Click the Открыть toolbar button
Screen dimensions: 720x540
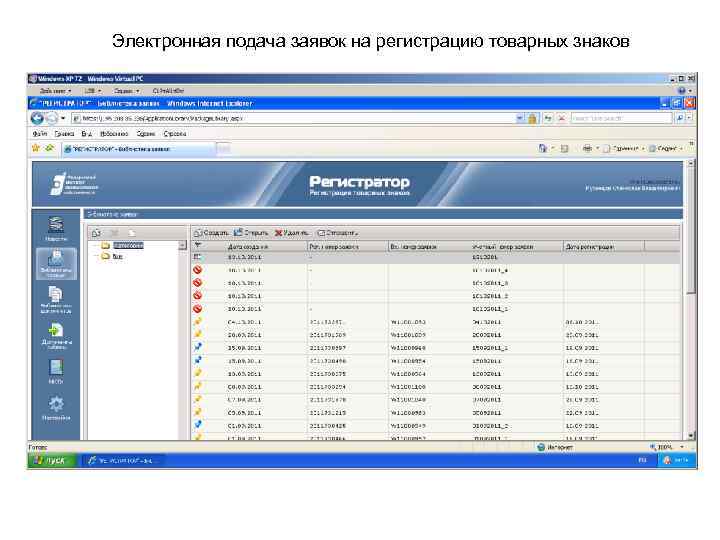pos(251,233)
